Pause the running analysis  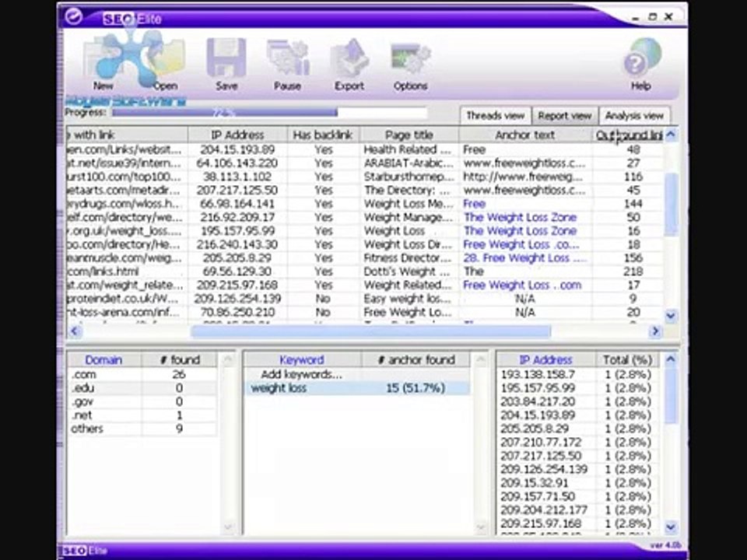(x=287, y=65)
